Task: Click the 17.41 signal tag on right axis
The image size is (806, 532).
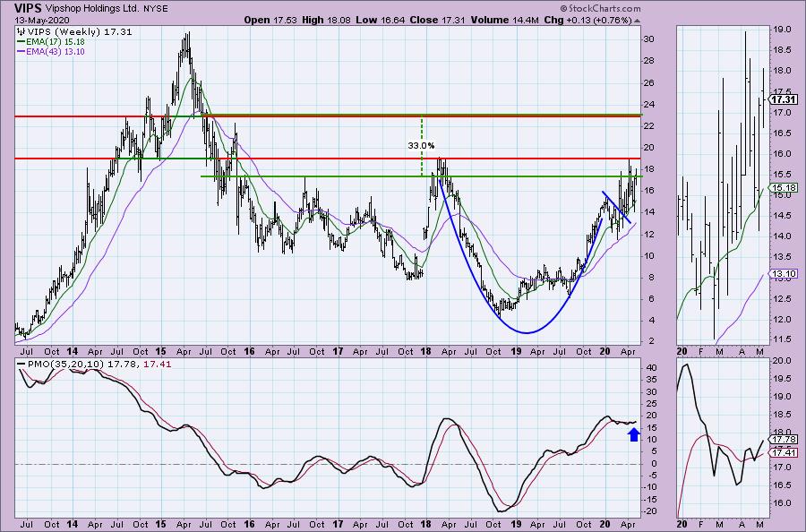Action: [x=784, y=453]
